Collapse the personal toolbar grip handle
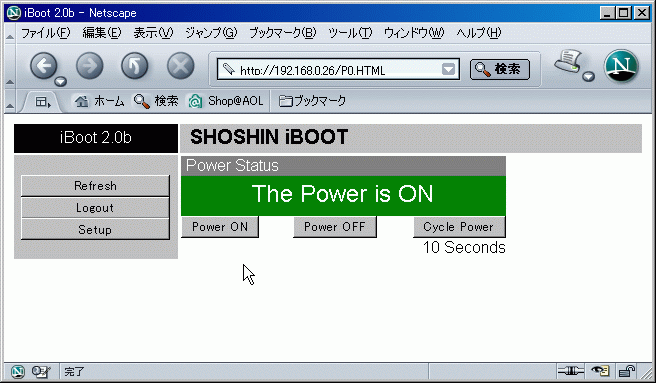This screenshot has height=383, width=656. point(10,106)
